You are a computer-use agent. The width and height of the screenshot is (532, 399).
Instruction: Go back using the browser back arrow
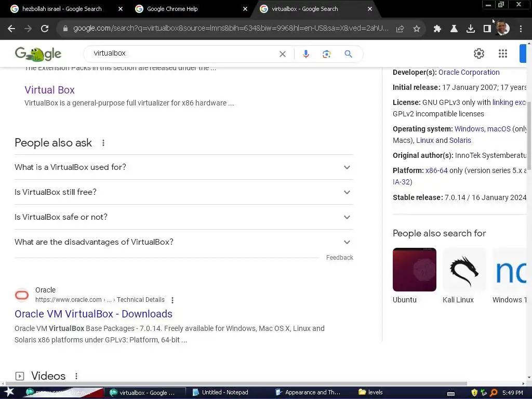coord(11,29)
